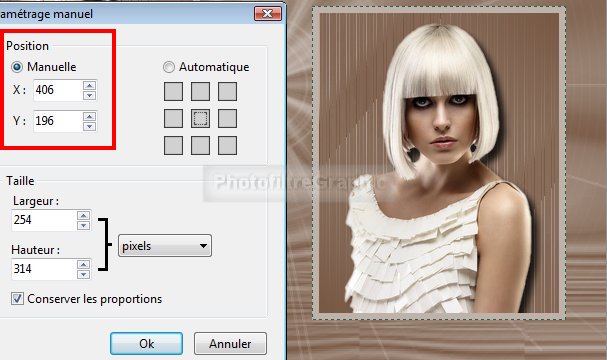Choose the bottom-right automatic position square
The width and height of the screenshot is (607, 360).
pyautogui.click(x=227, y=145)
